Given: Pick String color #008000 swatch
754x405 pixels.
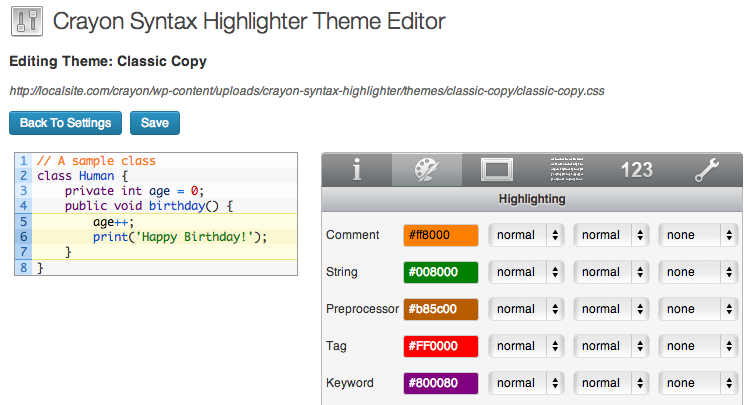Looking at the screenshot, I should 441,272.
